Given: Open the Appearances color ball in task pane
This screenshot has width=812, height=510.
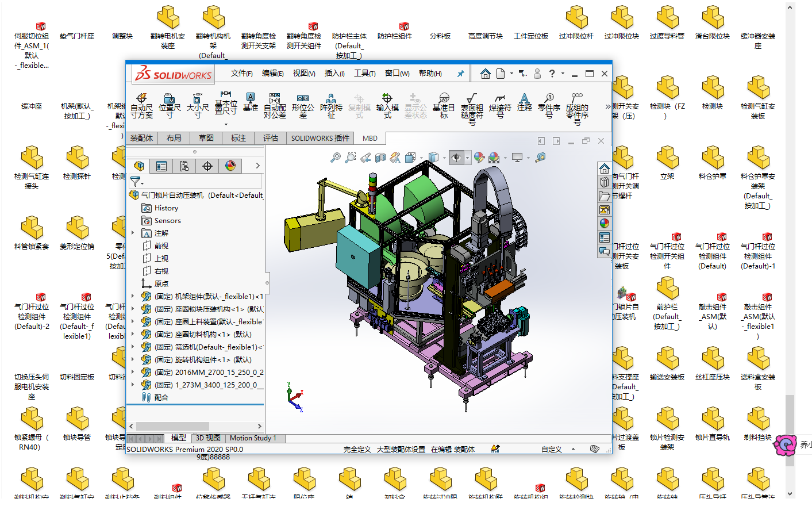Looking at the screenshot, I should [x=605, y=223].
